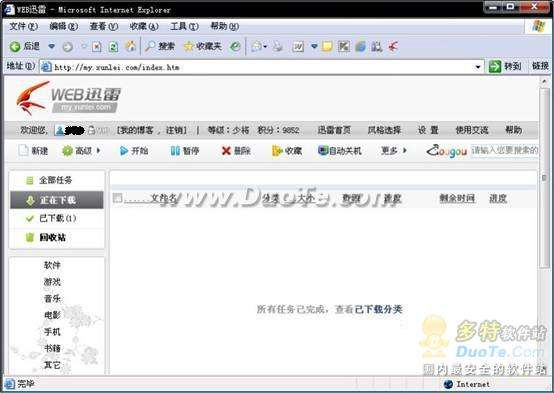Open 迅雷首页 (Xunlei home) link
The image size is (554, 393).
point(334,130)
